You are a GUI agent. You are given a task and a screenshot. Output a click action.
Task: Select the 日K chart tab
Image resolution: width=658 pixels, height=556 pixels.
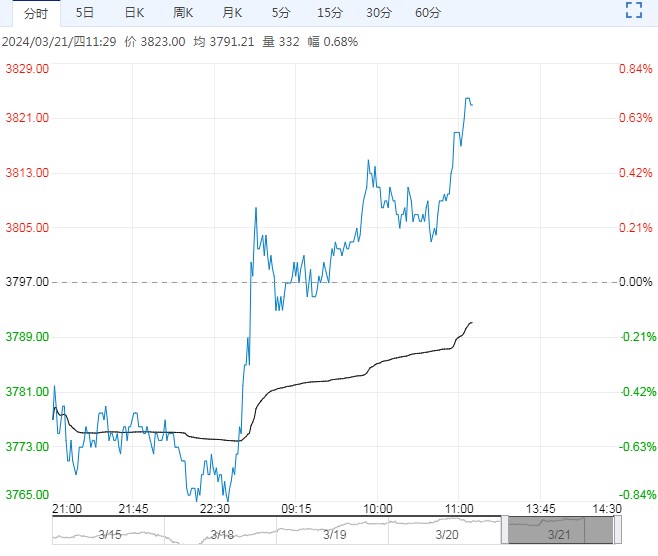134,13
